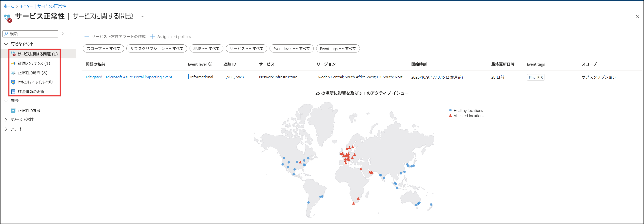
Task: Click the 正常性の勧告 calendar icon
Action: pyautogui.click(x=13, y=73)
